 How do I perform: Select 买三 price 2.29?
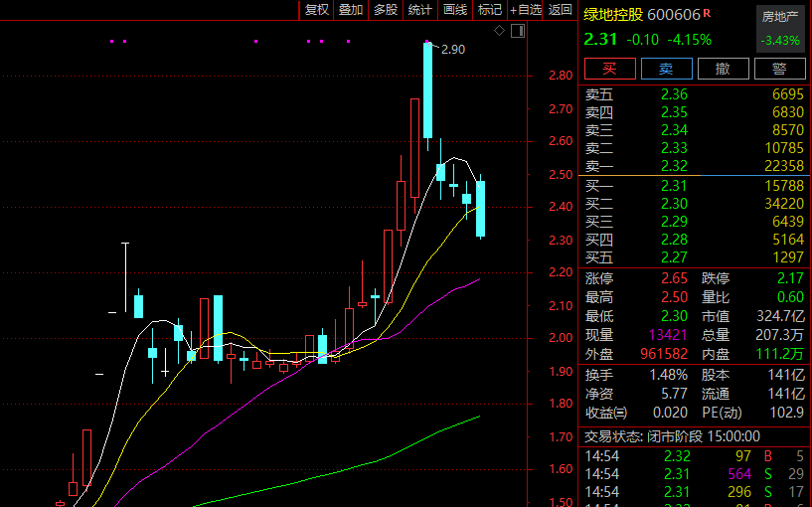pos(674,222)
